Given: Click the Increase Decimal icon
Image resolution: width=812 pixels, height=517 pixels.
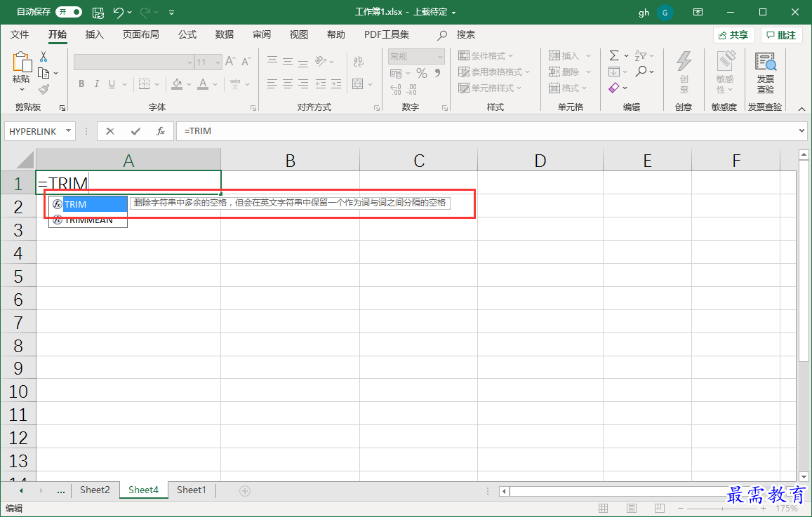Looking at the screenshot, I should (396, 90).
